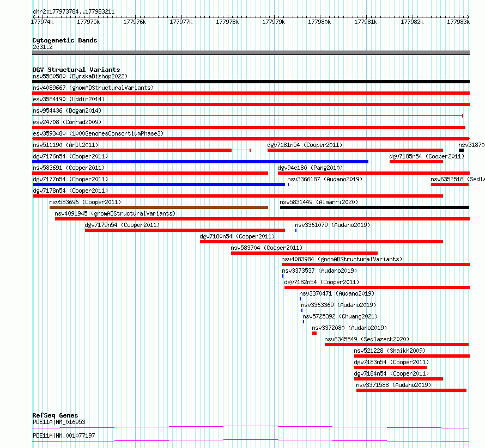Open nsv5831449 (Almarri2020) label
Viewport: 485px width, 448px height.
[319, 202]
